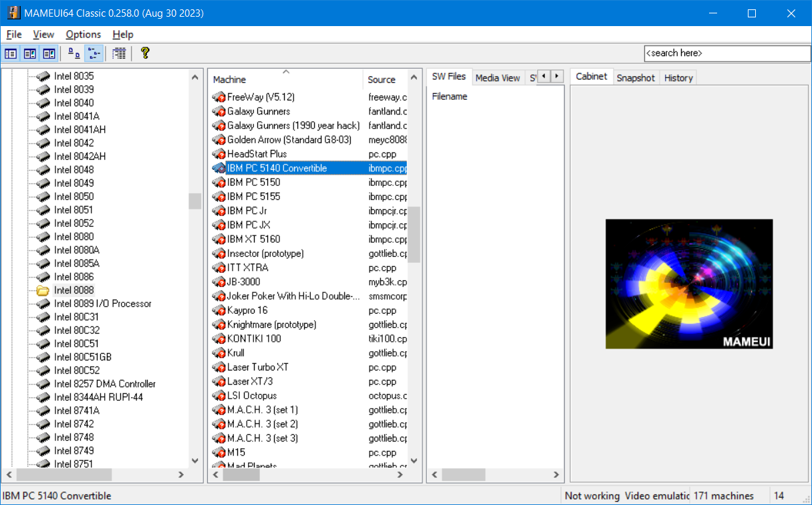Image resolution: width=812 pixels, height=505 pixels.
Task: Switch to icons view toolbar button
Action: (74, 54)
